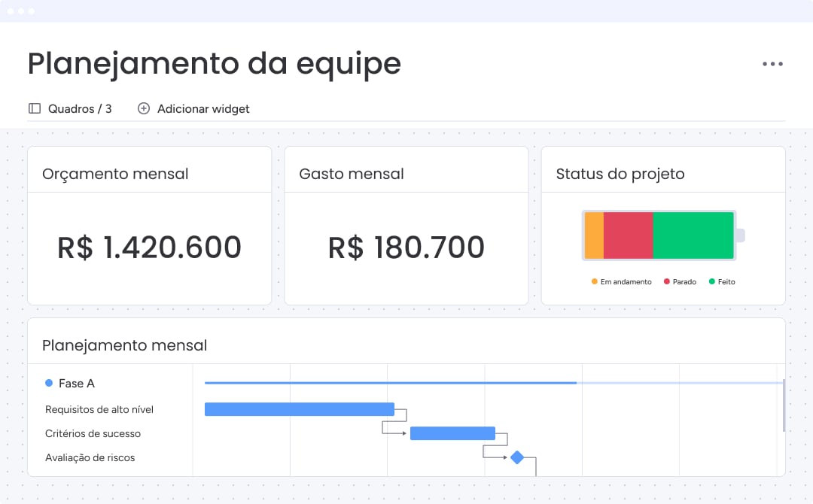Click the green Feito legend dot
Screen dimensions: 813x504
pyautogui.click(x=711, y=281)
